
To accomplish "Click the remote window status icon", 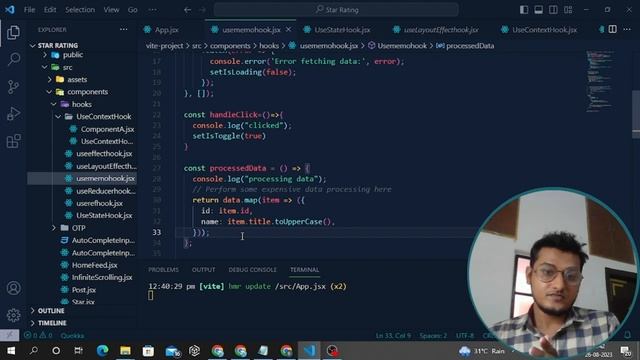I will coord(9,336).
